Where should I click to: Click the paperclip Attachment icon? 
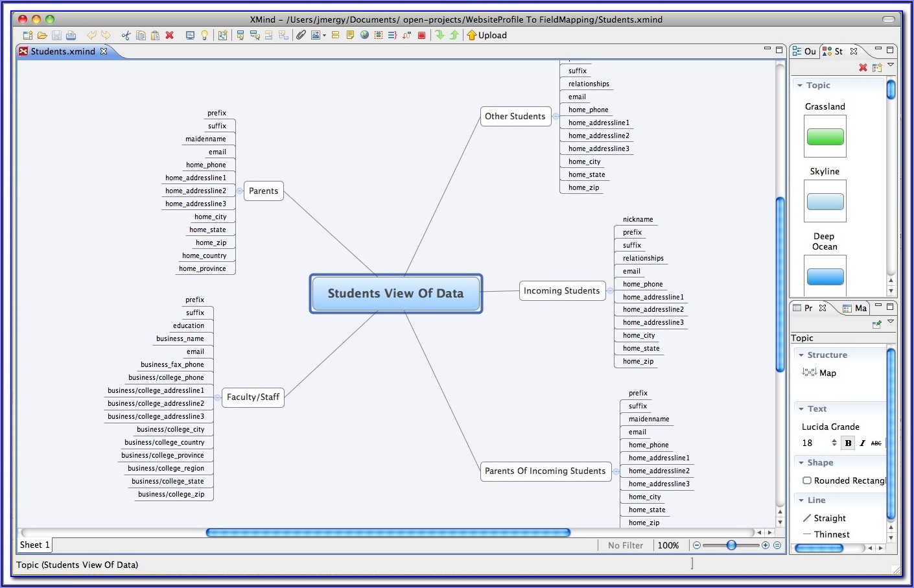(301, 36)
